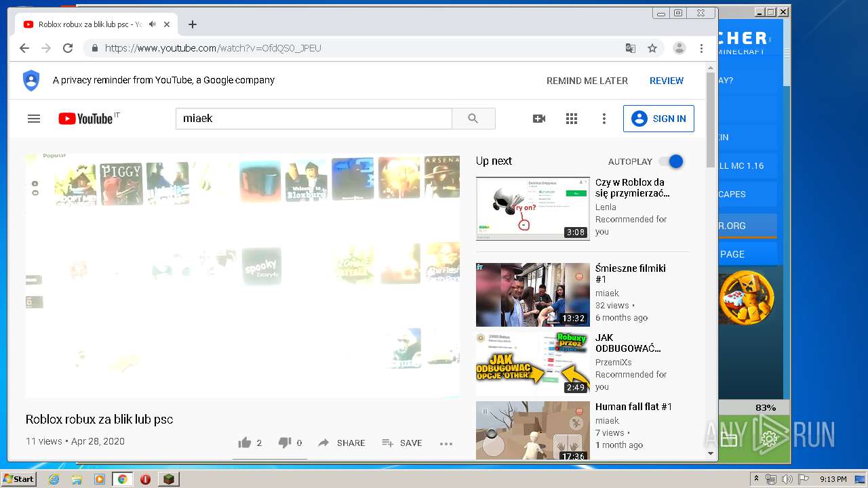Click the create video camera icon

[539, 119]
